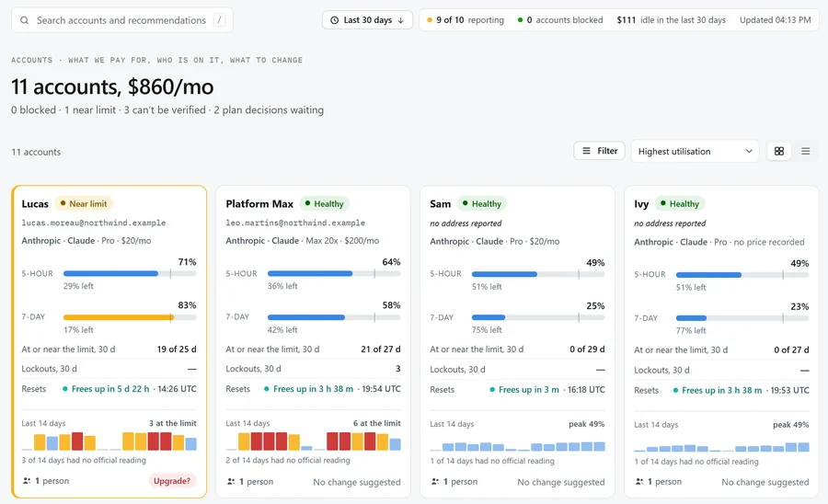Click Sam 14-day bar chart
Screen dimensions: 828x504
click(517, 446)
